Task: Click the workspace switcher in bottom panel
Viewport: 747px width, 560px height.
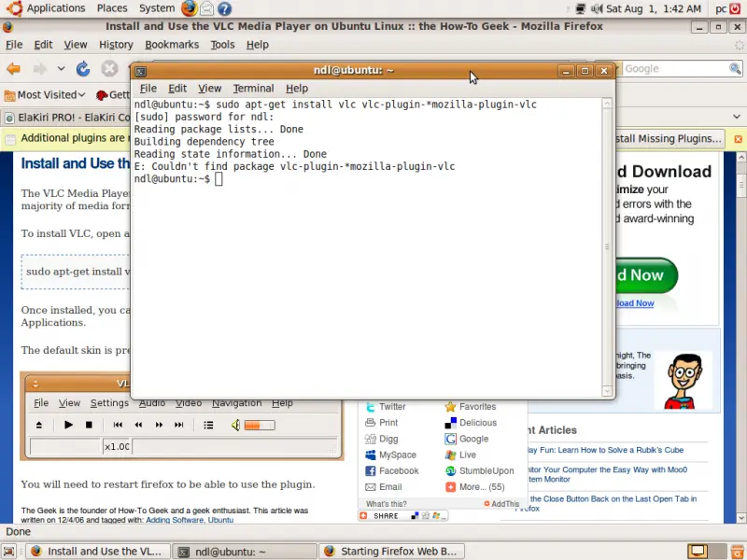Action: pos(708,551)
